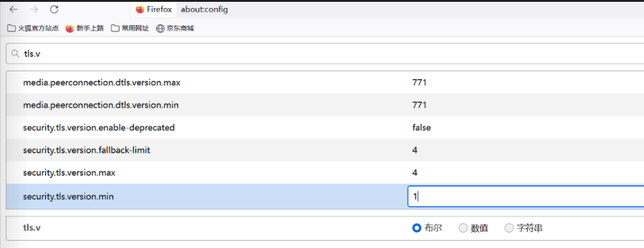Screen dimensions: 644x248
Task: Go back using the back arrow
Action: click(14, 9)
